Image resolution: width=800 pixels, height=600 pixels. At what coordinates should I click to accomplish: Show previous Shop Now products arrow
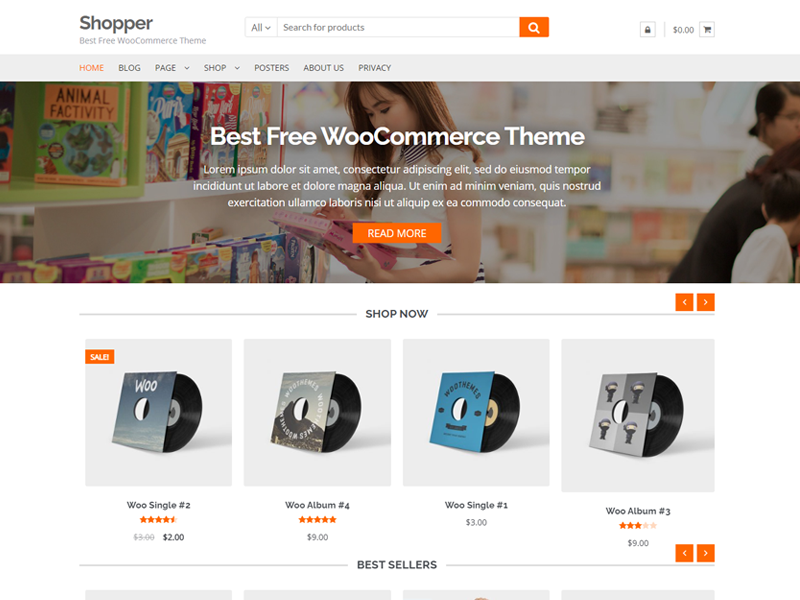click(684, 302)
